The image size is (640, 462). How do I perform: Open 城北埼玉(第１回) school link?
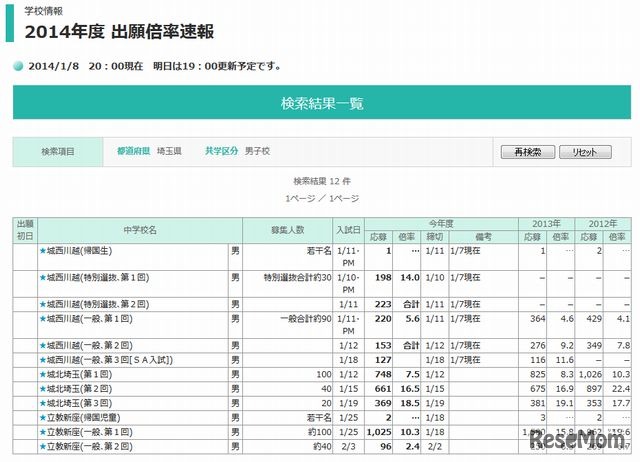(79, 374)
